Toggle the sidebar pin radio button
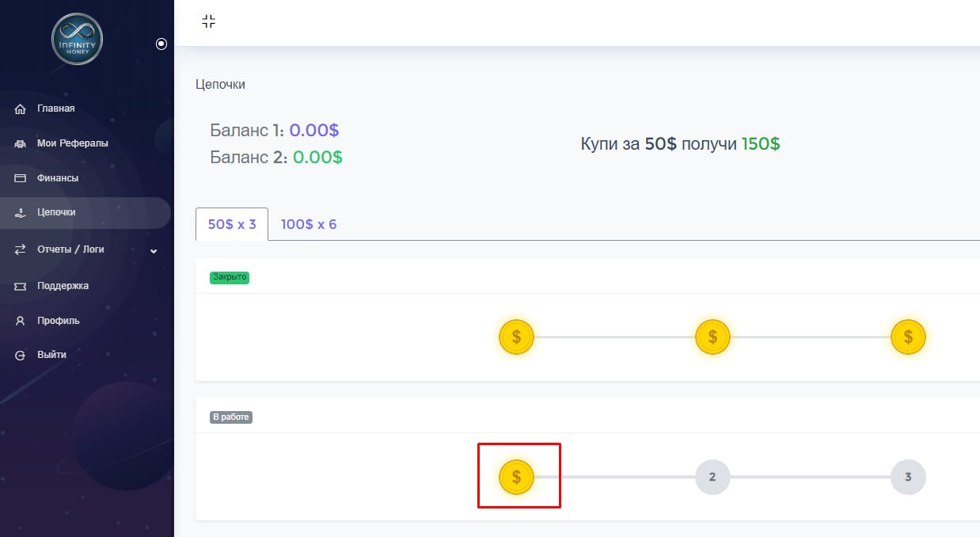This screenshot has height=537, width=980. 161,44
